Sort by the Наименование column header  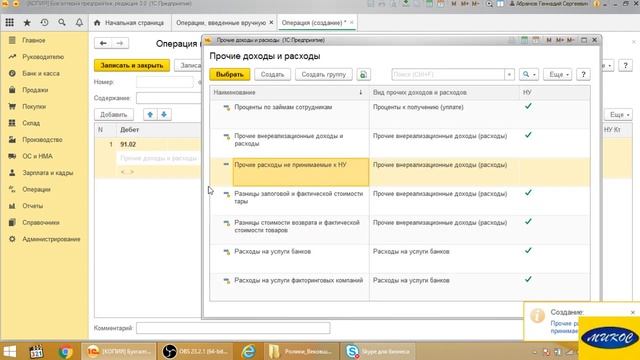(289, 93)
